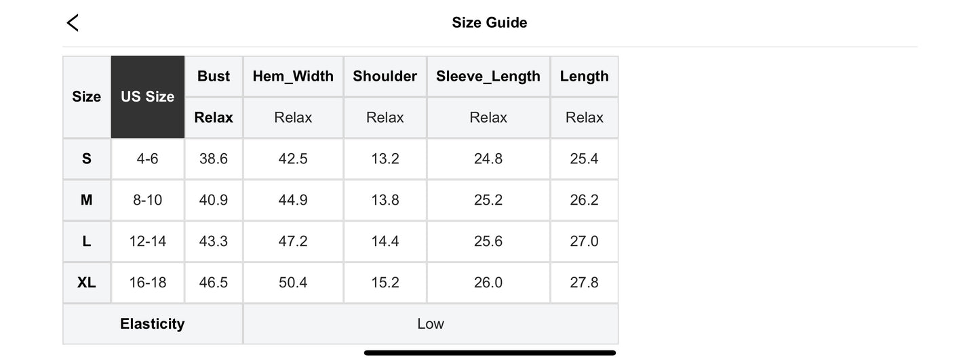Select the dark US Size column header

148,97
